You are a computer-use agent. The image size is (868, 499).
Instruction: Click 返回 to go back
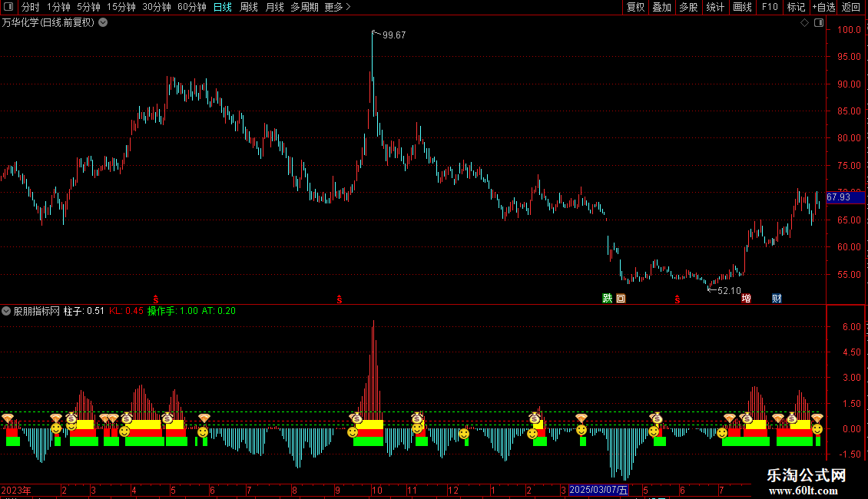851,7
